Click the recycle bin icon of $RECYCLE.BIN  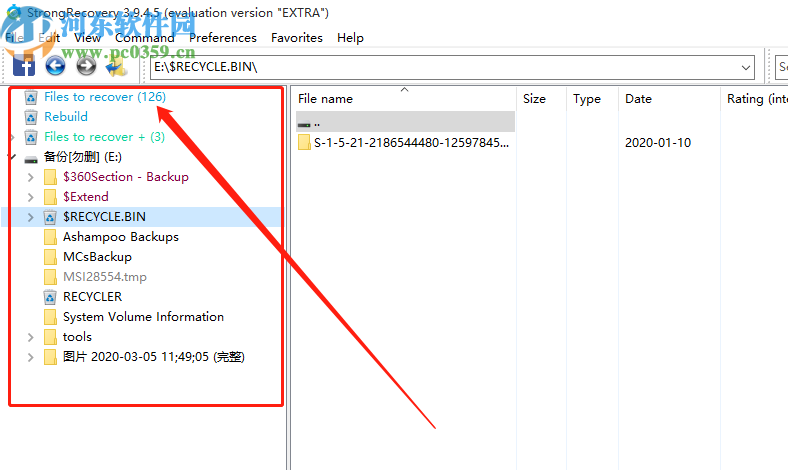(50, 217)
